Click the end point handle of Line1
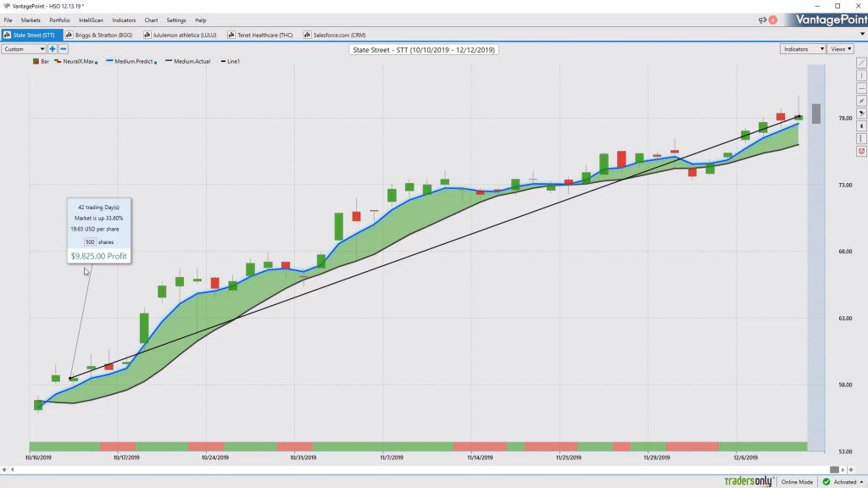The height and width of the screenshot is (488, 868). click(x=800, y=116)
